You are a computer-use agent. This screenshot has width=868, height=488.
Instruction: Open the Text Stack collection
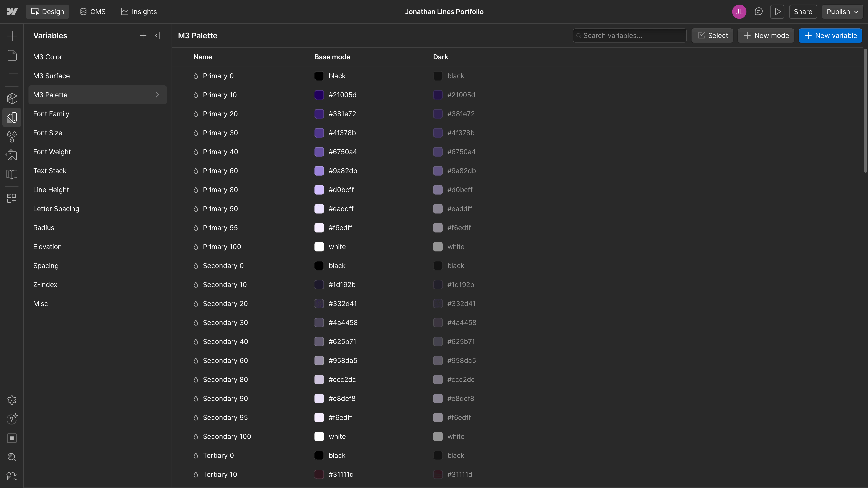[98, 171]
